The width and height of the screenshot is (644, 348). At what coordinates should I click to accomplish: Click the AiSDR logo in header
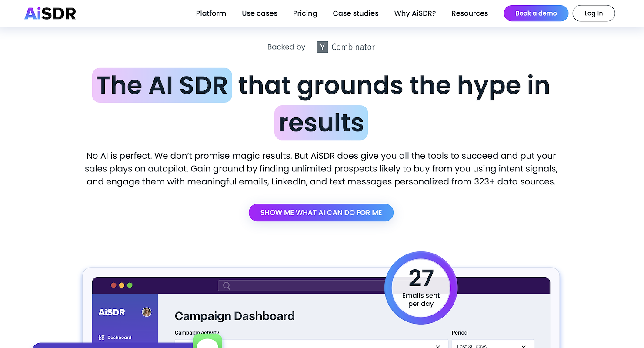point(50,13)
